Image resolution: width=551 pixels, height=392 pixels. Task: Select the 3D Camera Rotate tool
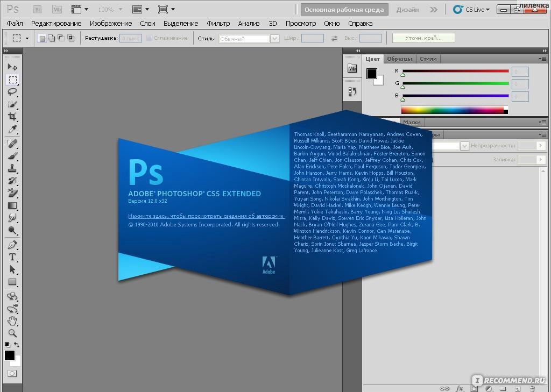point(12,309)
